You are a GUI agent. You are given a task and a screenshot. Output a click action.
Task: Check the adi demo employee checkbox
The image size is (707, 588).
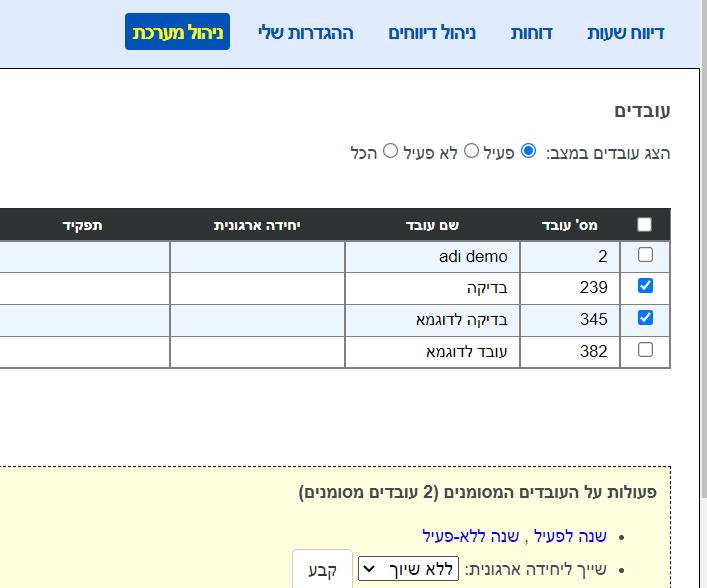pyautogui.click(x=645, y=255)
